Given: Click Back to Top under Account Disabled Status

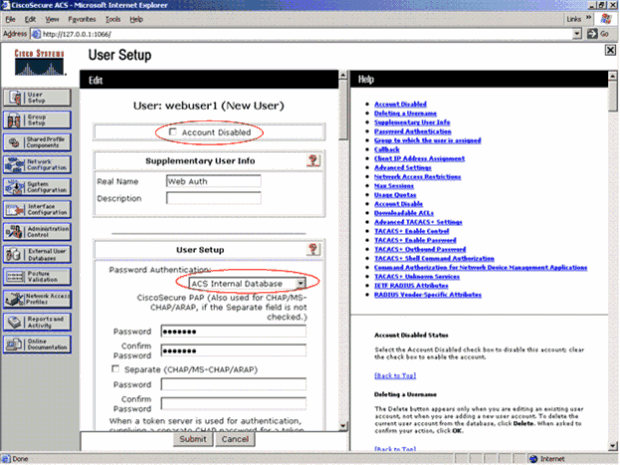Looking at the screenshot, I should [x=395, y=375].
